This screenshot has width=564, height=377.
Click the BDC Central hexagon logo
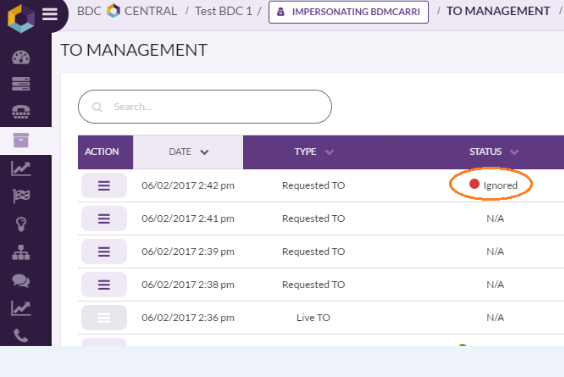tap(21, 18)
